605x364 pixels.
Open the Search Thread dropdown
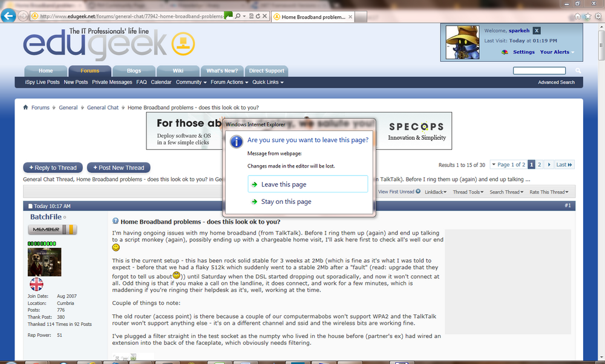tap(506, 192)
